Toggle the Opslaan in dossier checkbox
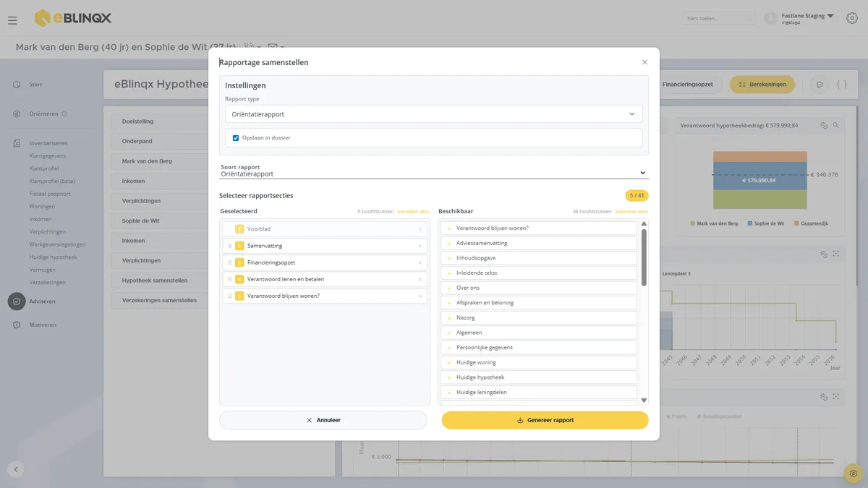868x488 pixels. pos(236,137)
